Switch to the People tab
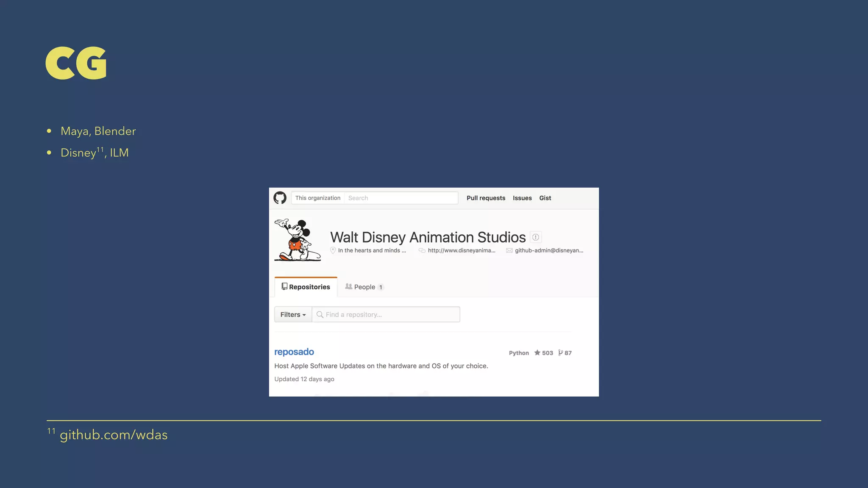This screenshot has width=868, height=488. coord(364,287)
